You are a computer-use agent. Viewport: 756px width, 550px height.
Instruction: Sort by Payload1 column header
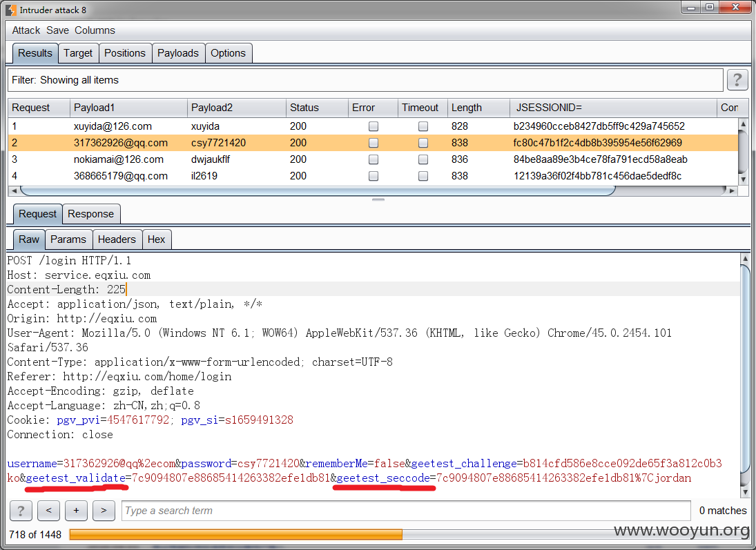128,108
